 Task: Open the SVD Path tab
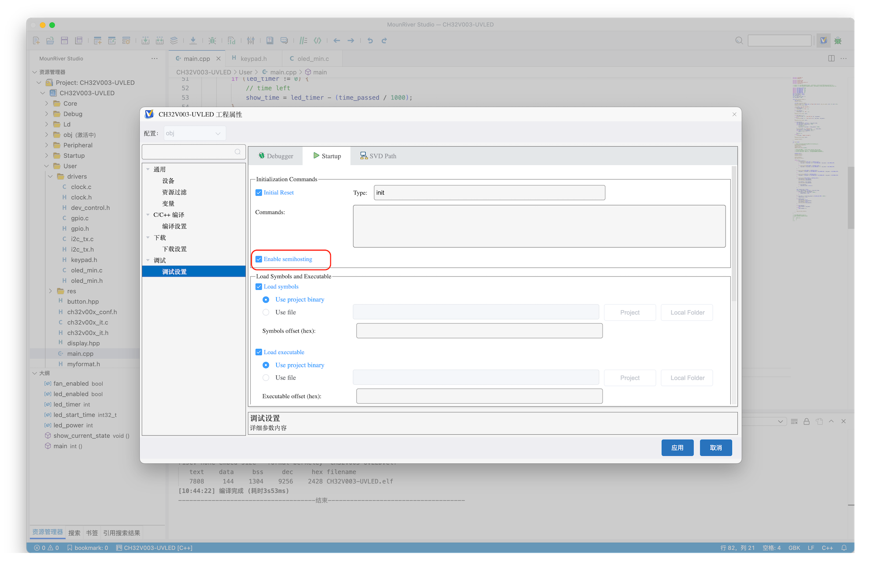point(378,156)
